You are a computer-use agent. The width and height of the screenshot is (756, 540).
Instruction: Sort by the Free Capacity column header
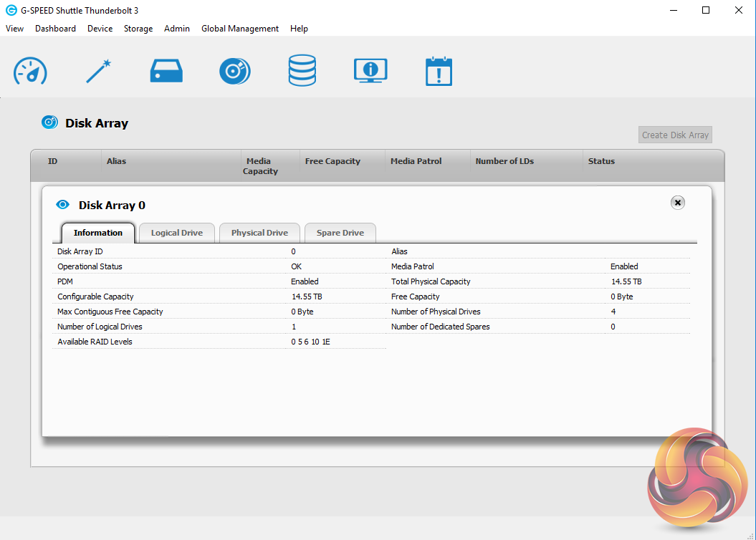pos(332,161)
